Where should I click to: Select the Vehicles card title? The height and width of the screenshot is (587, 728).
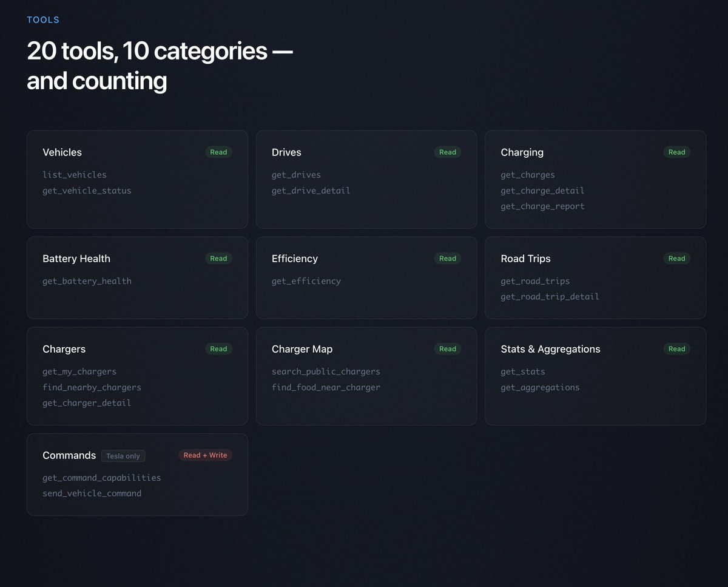(62, 152)
